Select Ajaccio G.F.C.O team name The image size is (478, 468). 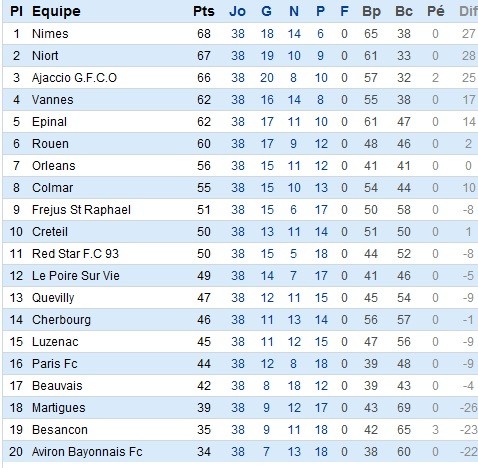tap(74, 78)
